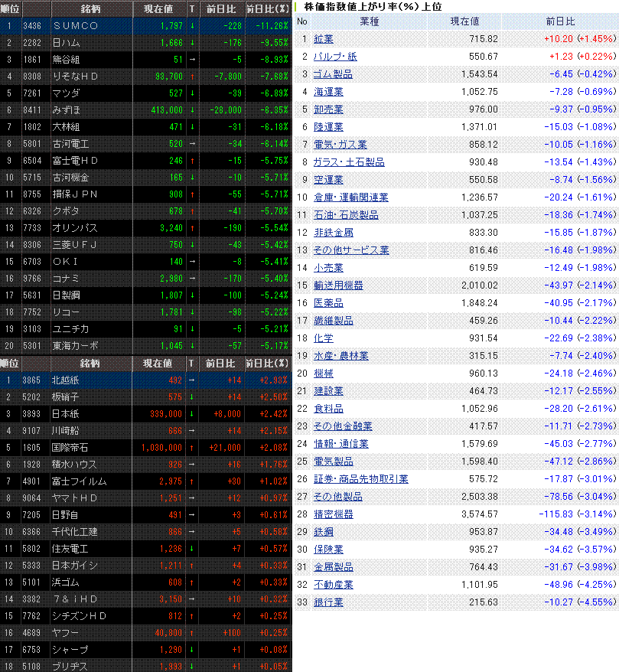This screenshot has width=619, height=672.
Task: Click the 不動産業 link
Action: [x=334, y=584]
